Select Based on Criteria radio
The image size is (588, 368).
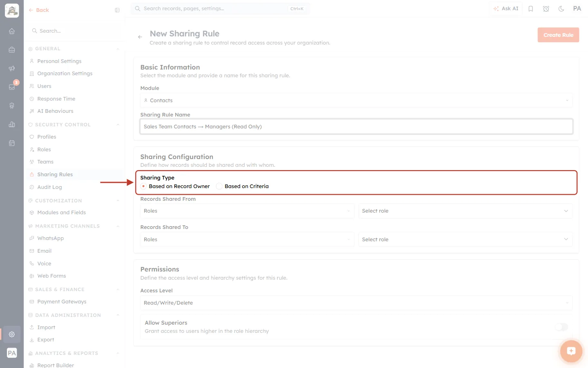point(219,186)
